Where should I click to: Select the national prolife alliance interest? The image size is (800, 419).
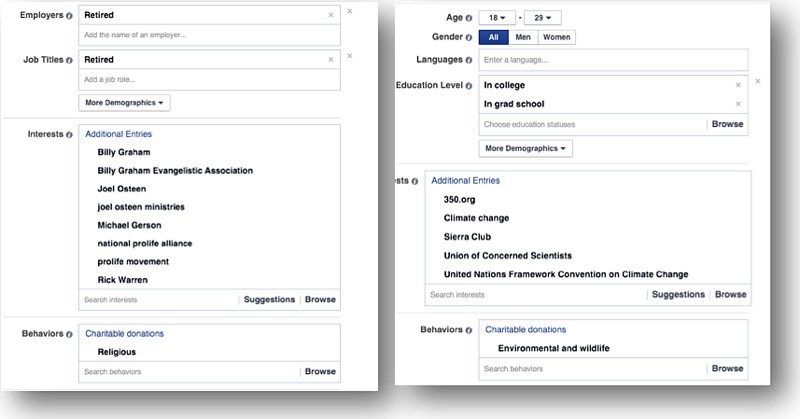click(145, 243)
